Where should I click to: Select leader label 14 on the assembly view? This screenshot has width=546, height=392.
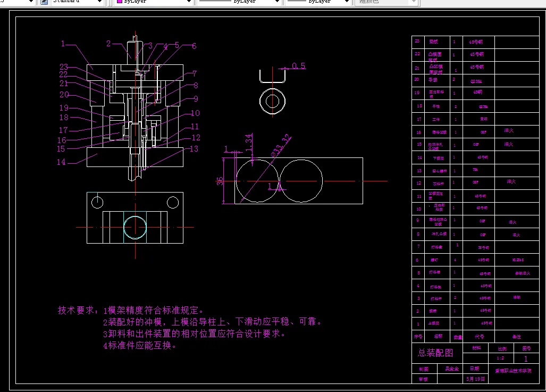point(61,162)
